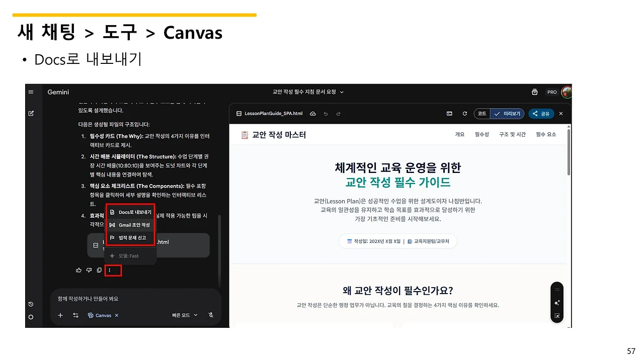Screen dimensions: 644x362
Task: Go to the 필수 요소 nav tab
Action: pos(546,134)
